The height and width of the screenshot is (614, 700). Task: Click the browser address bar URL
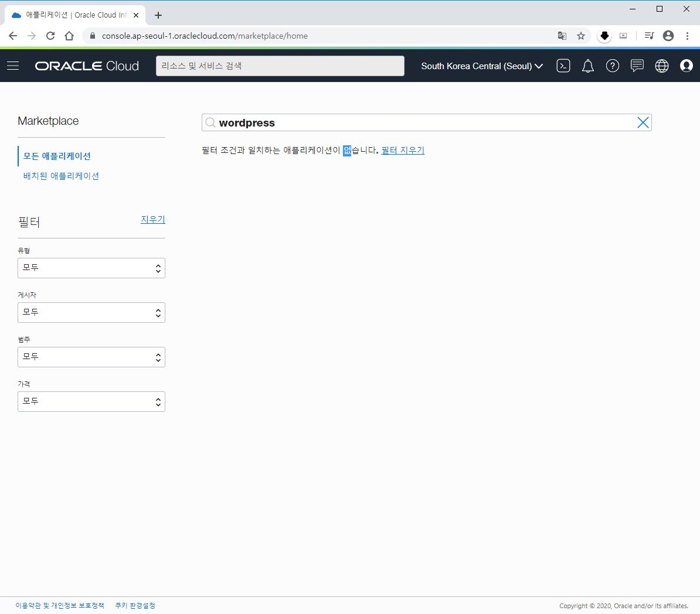pos(205,36)
